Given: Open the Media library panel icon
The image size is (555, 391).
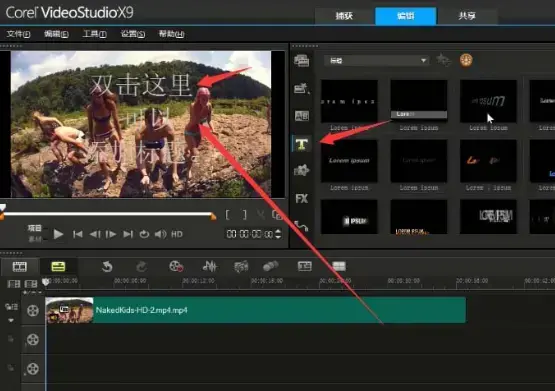Looking at the screenshot, I should 302,61.
